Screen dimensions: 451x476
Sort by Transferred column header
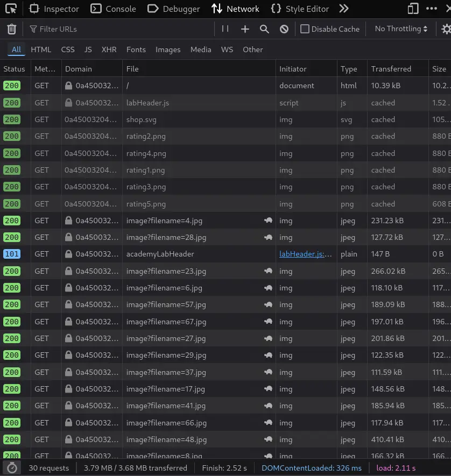[x=398, y=69]
